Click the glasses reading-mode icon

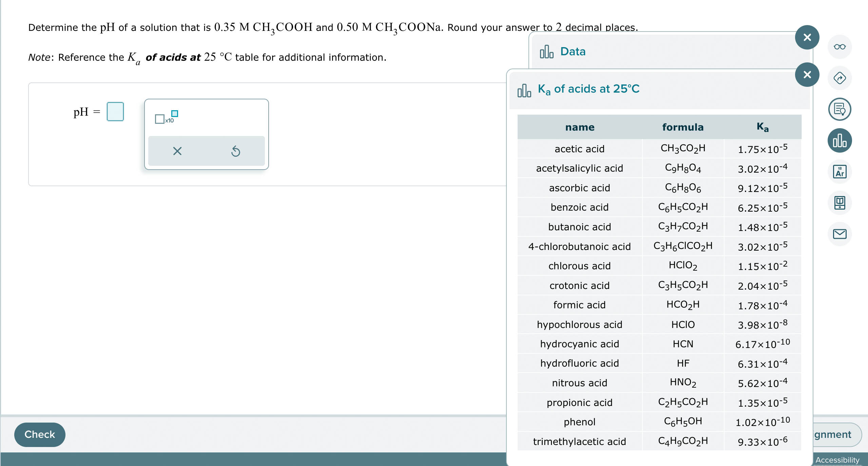(840, 47)
